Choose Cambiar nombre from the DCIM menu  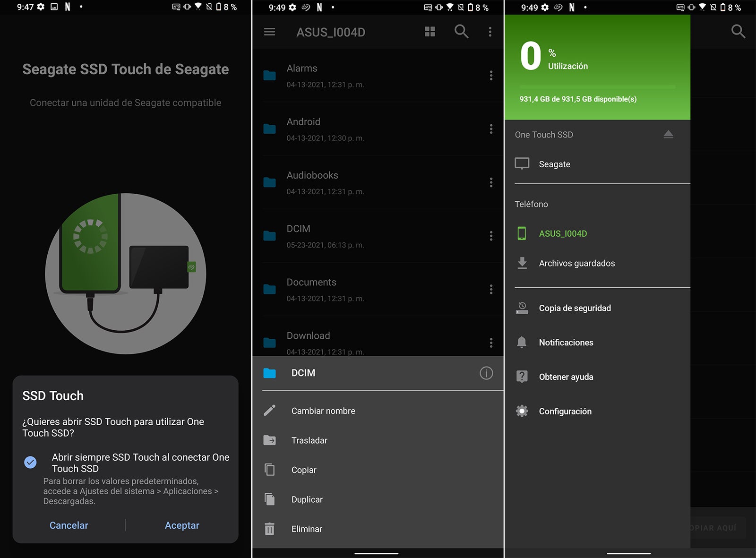click(x=323, y=411)
